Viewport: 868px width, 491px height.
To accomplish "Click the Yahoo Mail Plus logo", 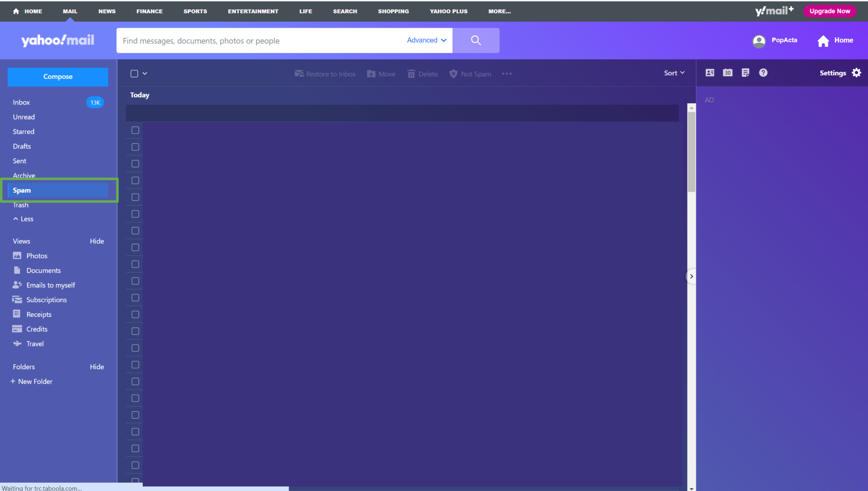I will [774, 11].
